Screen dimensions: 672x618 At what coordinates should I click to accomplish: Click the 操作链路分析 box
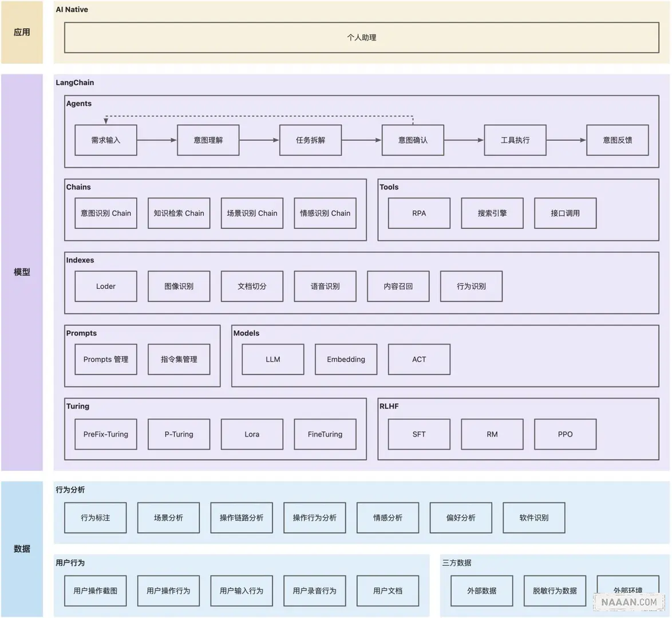pos(242,518)
